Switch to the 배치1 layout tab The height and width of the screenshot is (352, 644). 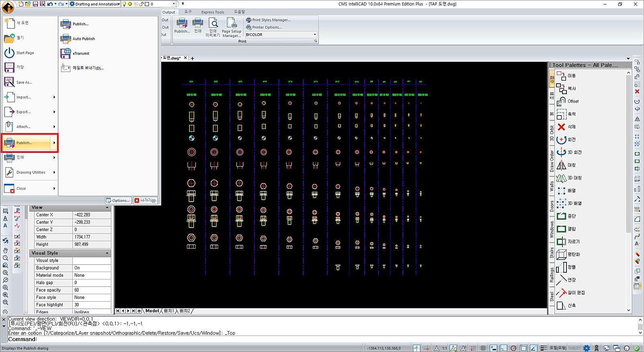(169, 311)
